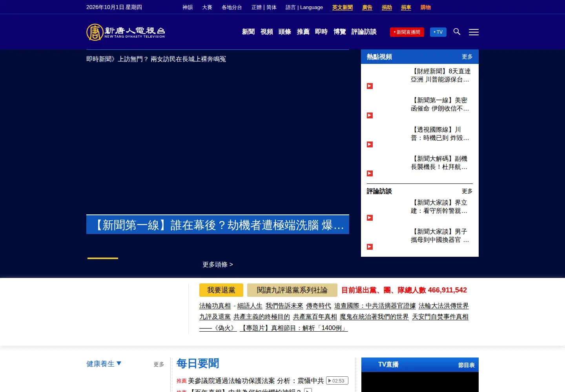The width and height of the screenshot is (565, 392).
Task: Click the TV blue button
Action: pos(438,32)
